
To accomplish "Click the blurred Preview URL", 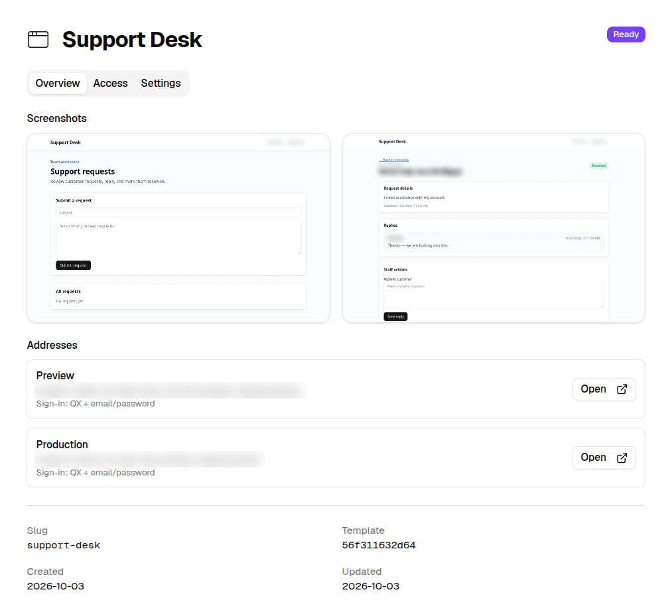I will (x=170, y=391).
